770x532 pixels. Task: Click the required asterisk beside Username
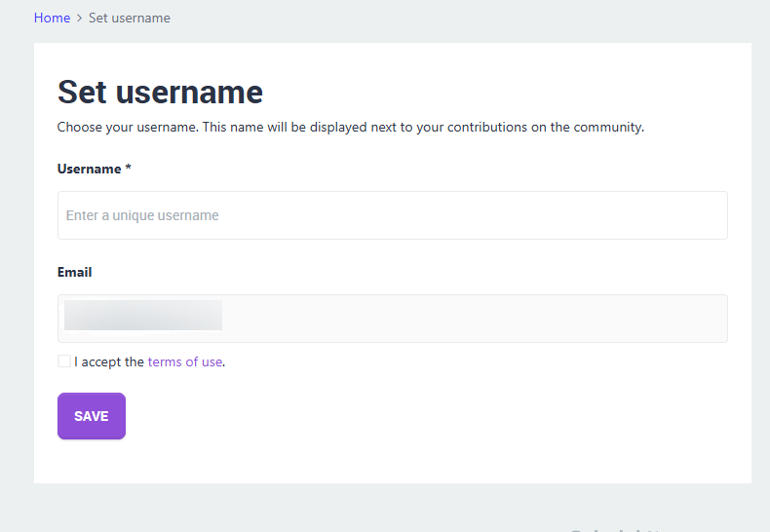coord(128,169)
